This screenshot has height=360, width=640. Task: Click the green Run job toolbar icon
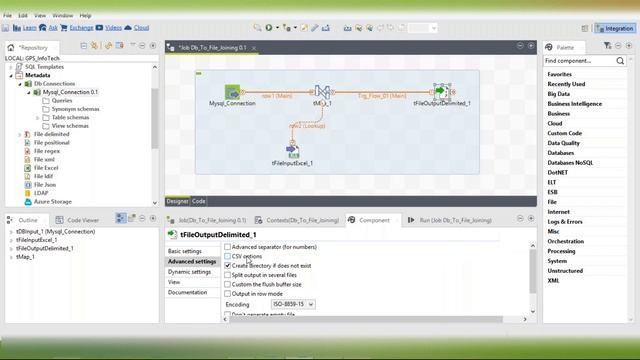point(269,28)
